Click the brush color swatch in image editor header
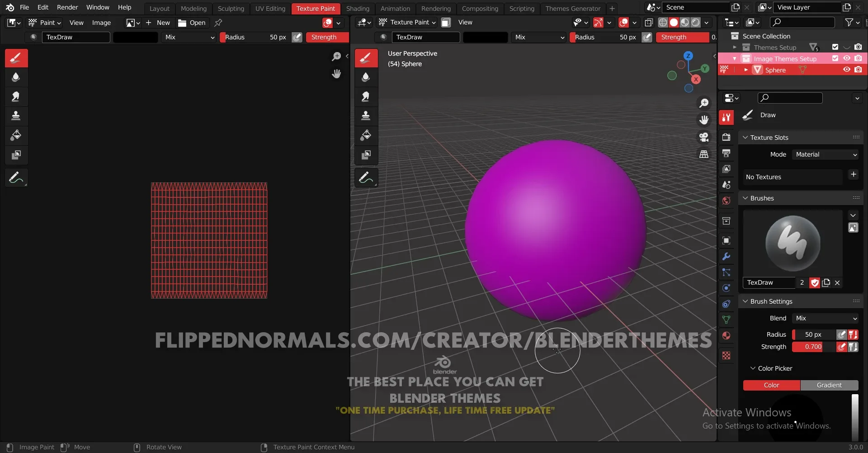This screenshot has width=868, height=453. 135,37
